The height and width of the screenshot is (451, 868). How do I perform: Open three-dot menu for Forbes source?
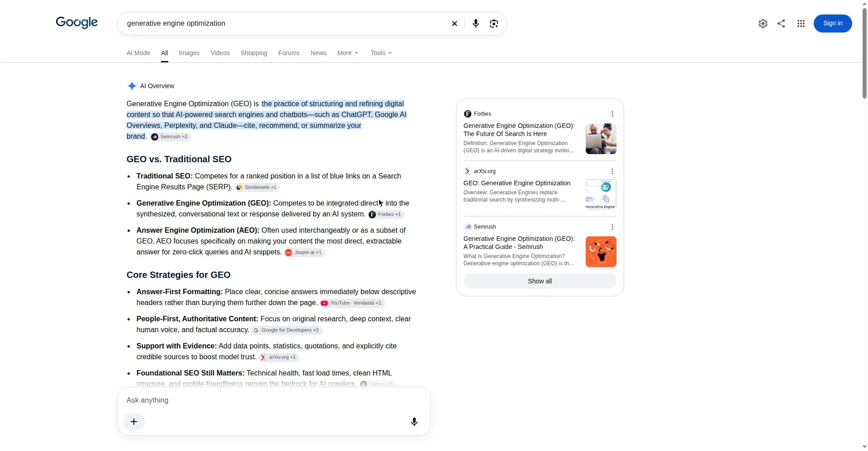pyautogui.click(x=612, y=114)
